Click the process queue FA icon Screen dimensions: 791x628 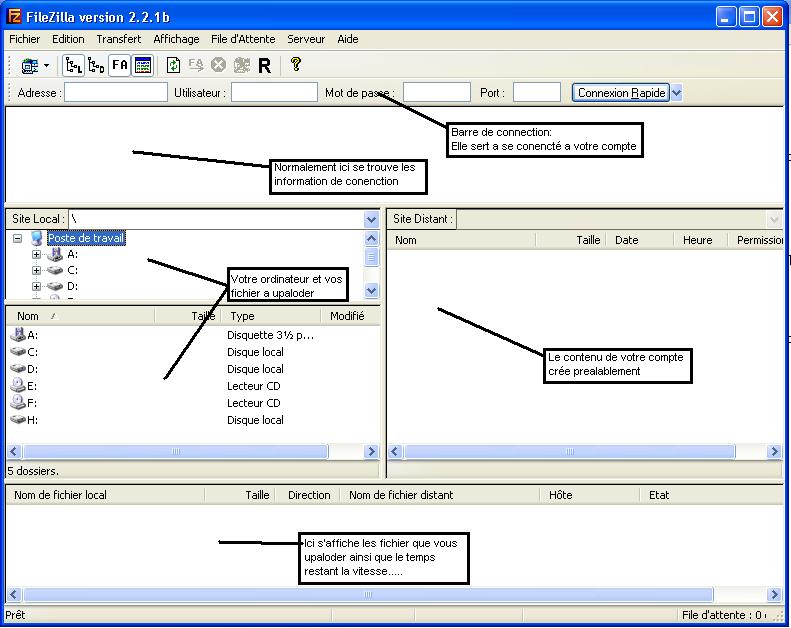(196, 66)
